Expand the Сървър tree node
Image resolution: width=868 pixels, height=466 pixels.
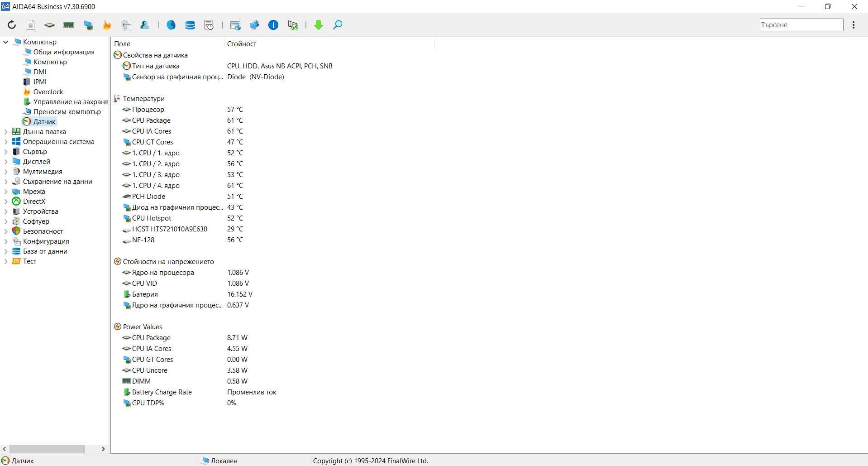5,152
